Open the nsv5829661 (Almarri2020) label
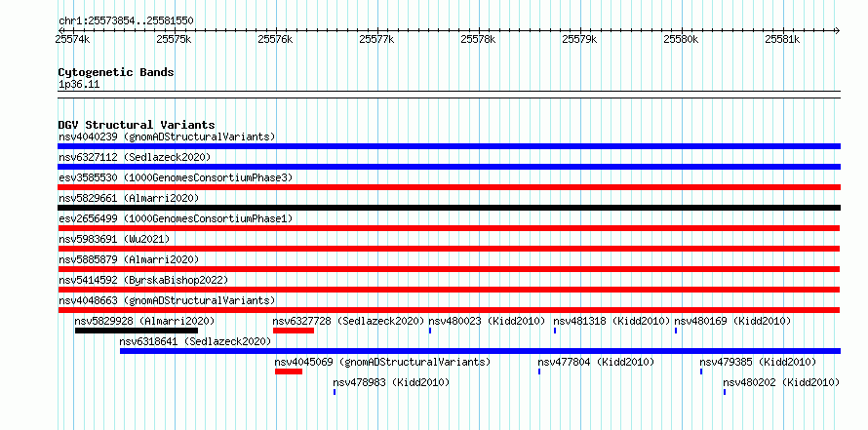Screen dimensions: 868x430 point(129,198)
